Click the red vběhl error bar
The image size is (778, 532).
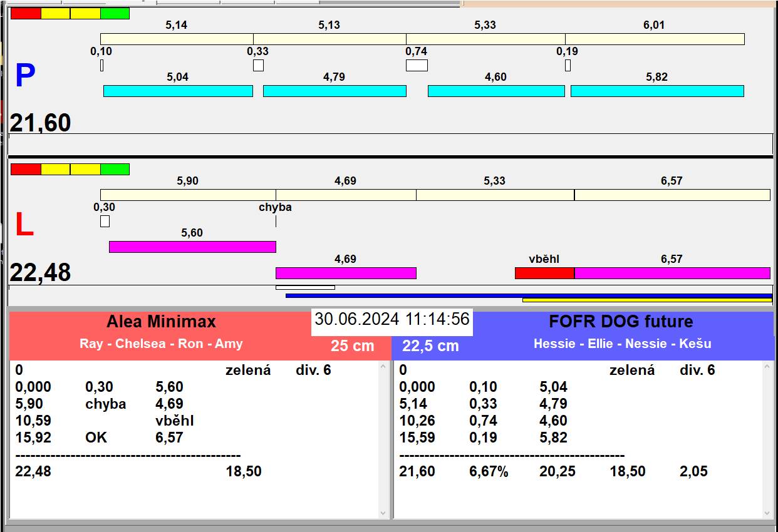tap(544, 273)
